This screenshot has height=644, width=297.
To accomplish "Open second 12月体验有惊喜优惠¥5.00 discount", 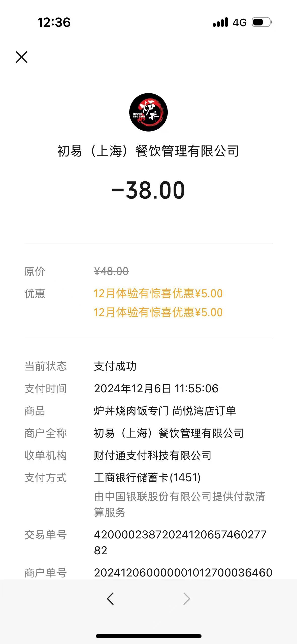I will [x=158, y=312].
